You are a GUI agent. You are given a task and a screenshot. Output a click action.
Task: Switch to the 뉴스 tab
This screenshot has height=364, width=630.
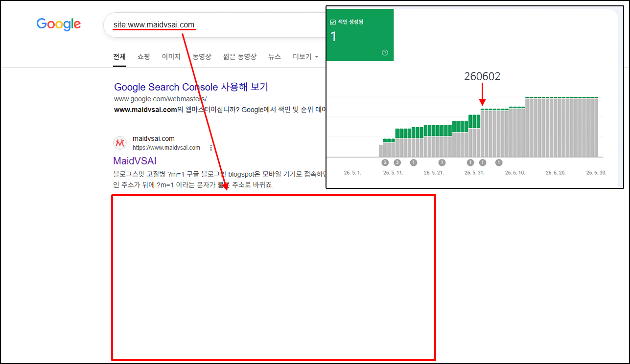click(x=275, y=57)
